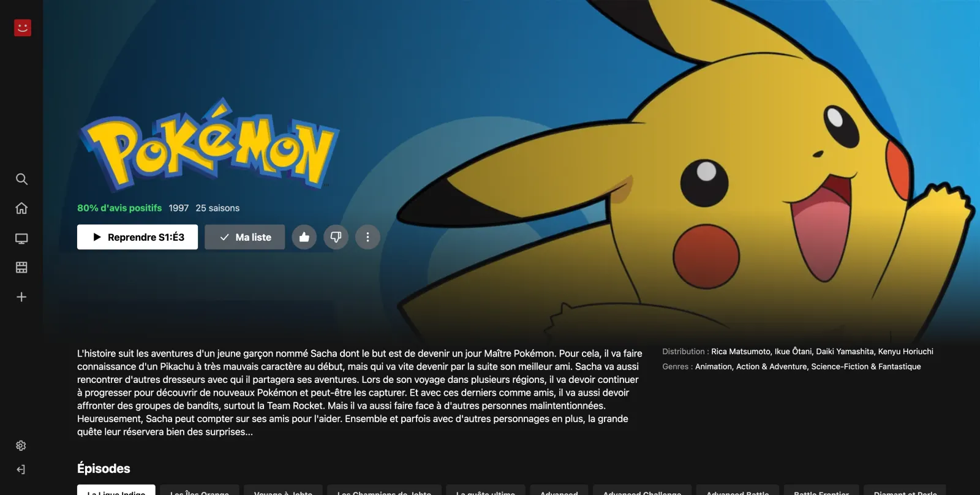Dislike Pokémon with thumbs-down button
Image resolution: width=980 pixels, height=495 pixels.
pos(336,237)
